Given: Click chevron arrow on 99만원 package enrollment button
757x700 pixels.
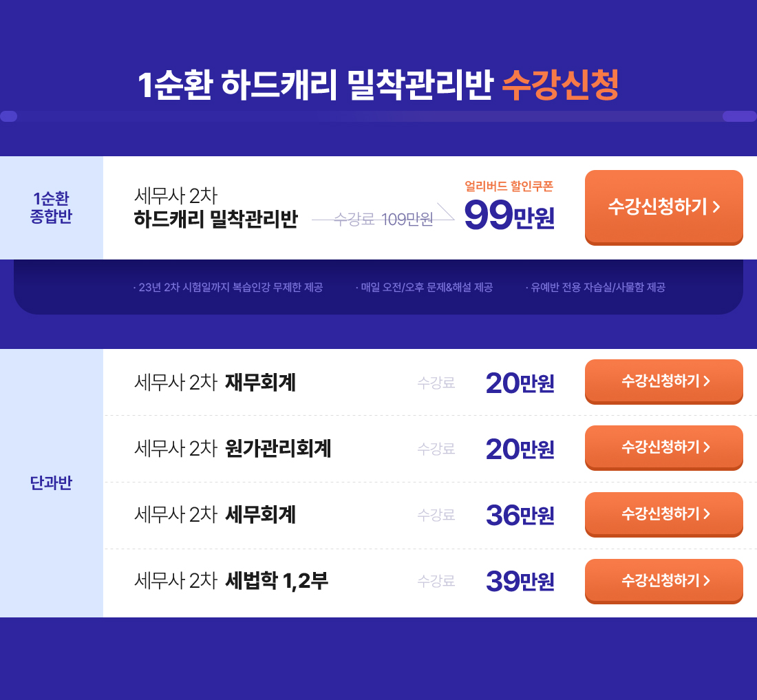Looking at the screenshot, I should point(716,207).
